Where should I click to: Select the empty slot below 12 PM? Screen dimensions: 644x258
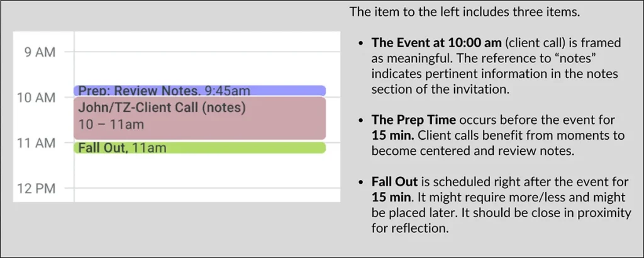tap(207, 195)
